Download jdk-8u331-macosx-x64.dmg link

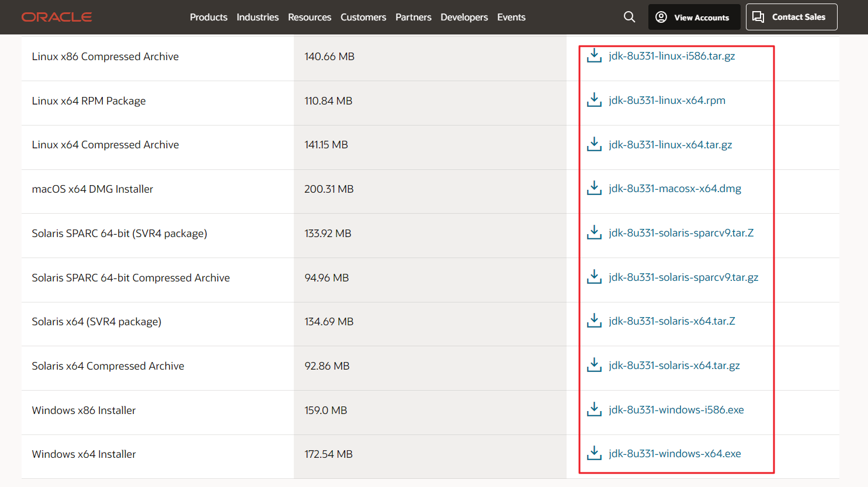[x=675, y=189]
